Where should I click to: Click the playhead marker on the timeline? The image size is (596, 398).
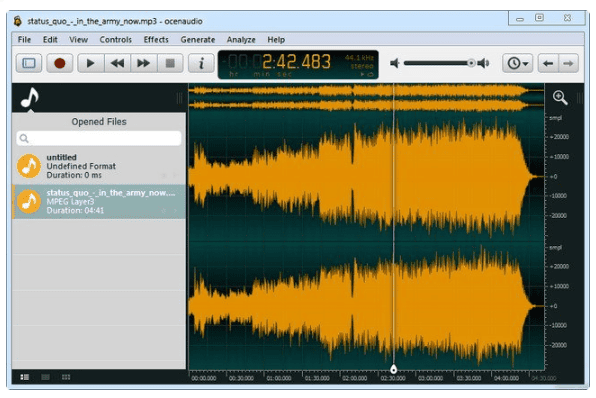[x=394, y=369]
